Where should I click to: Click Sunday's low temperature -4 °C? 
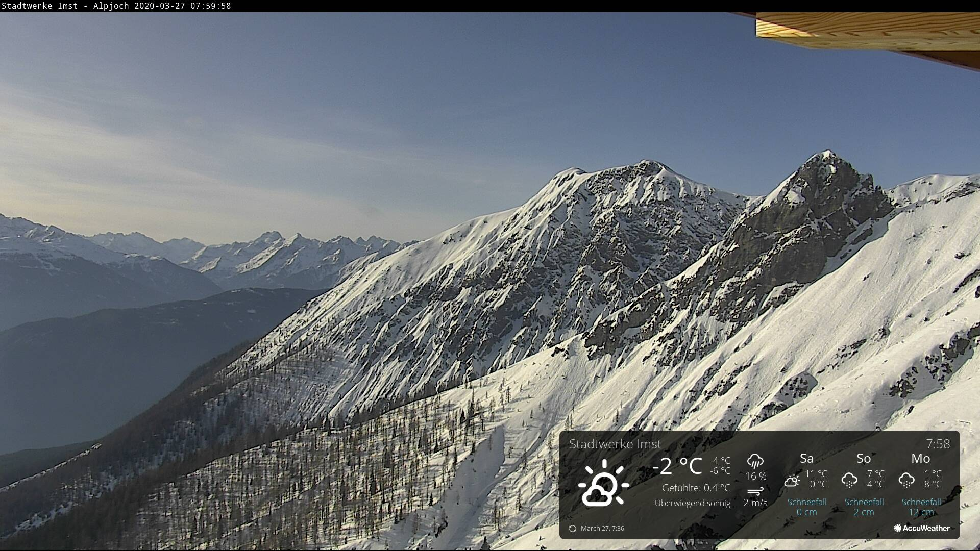[x=874, y=484]
